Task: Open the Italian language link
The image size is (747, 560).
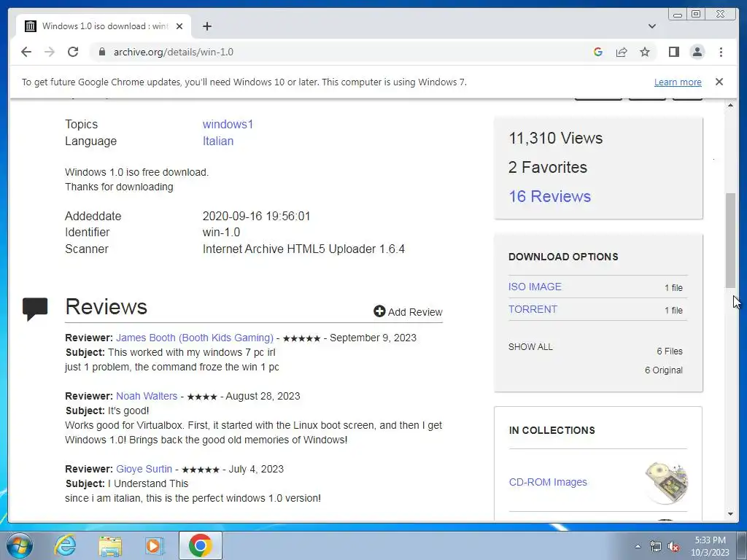Action: [x=217, y=141]
